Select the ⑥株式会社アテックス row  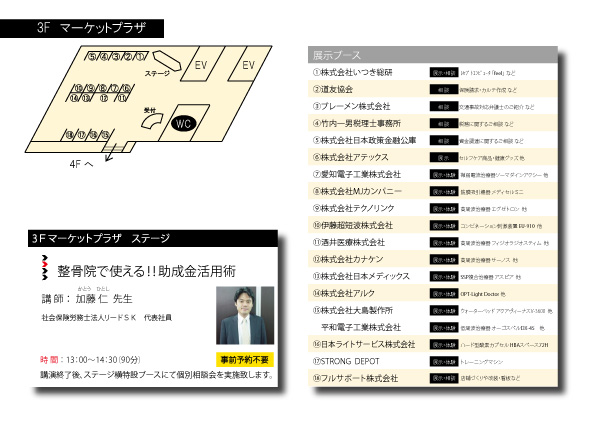click(433, 157)
